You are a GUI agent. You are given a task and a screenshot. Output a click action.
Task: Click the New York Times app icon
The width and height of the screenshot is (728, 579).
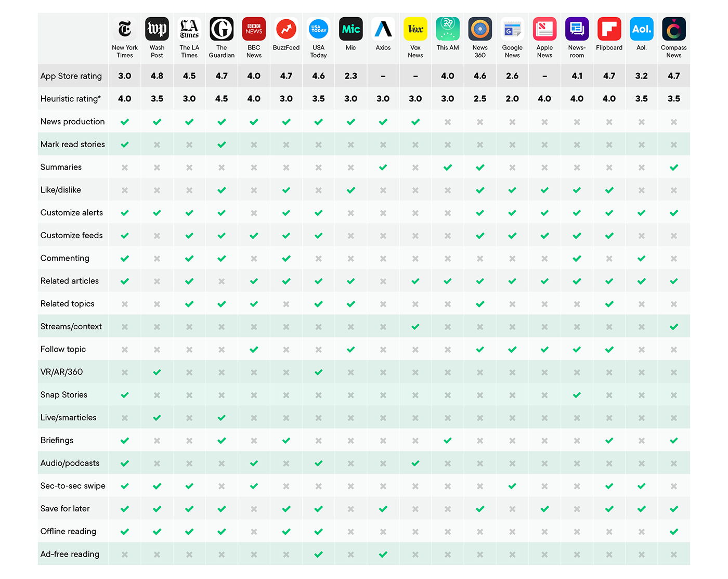tap(125, 29)
